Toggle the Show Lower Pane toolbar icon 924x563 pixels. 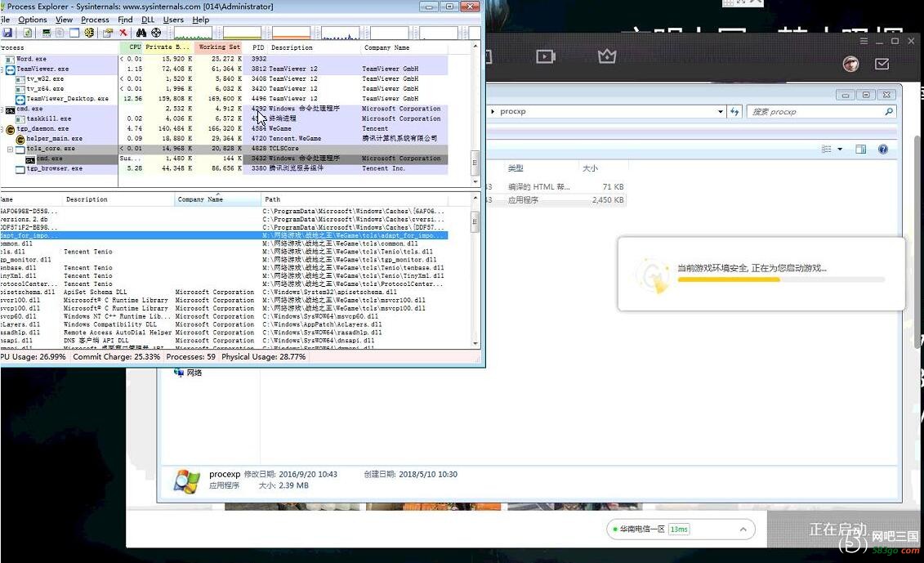pos(74,33)
